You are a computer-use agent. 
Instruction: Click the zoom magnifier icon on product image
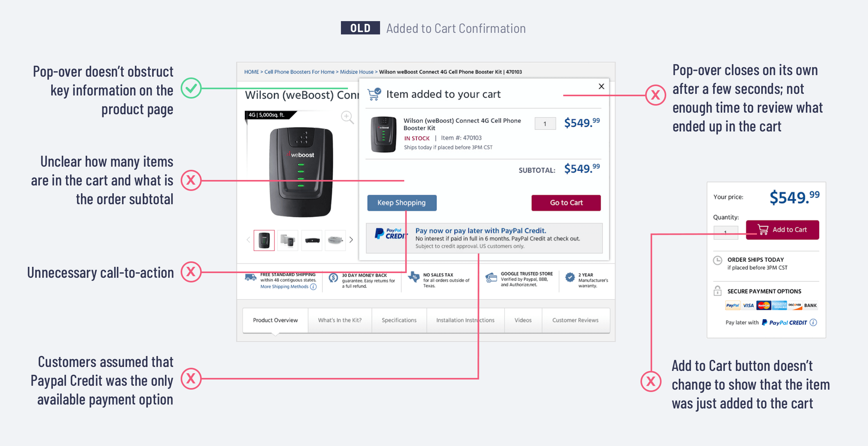pyautogui.click(x=347, y=117)
